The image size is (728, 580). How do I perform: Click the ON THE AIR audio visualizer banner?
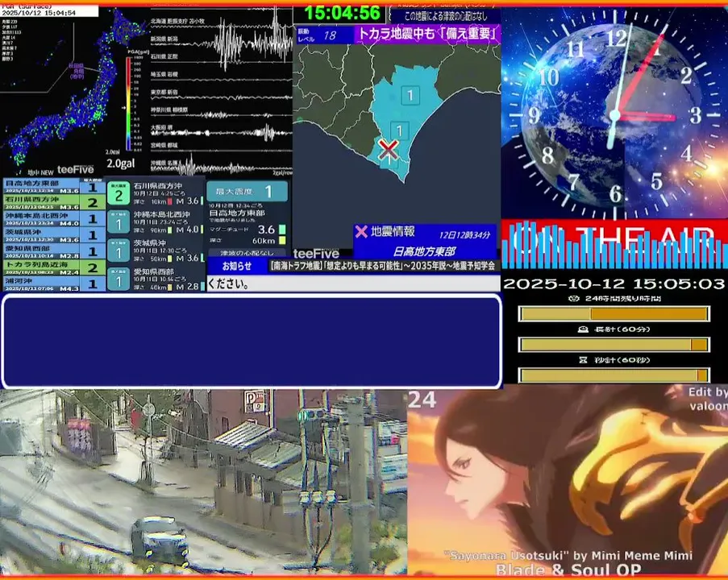pos(614,244)
